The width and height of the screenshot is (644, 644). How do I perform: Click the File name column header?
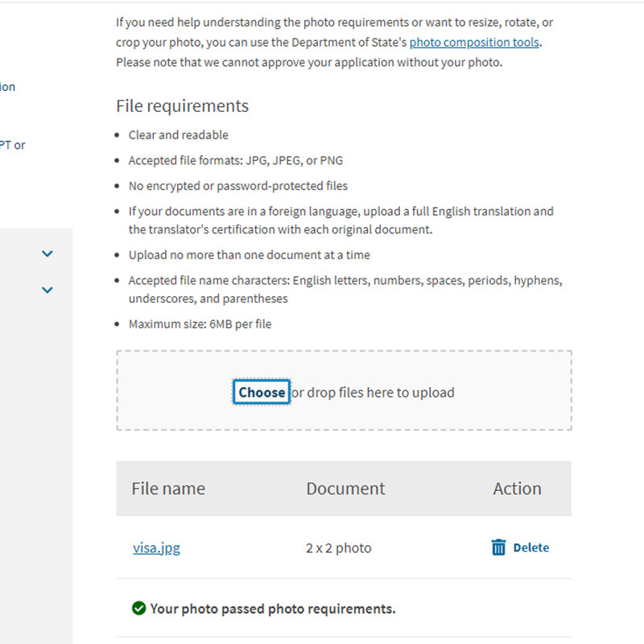168,489
